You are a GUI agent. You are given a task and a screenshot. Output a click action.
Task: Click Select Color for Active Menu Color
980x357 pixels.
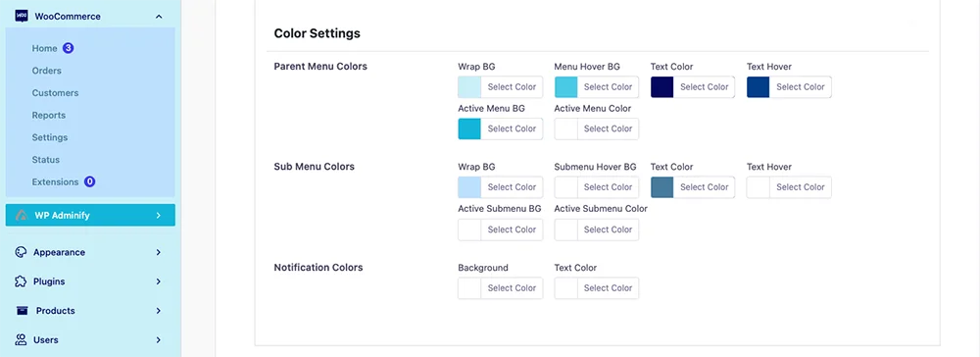609,128
